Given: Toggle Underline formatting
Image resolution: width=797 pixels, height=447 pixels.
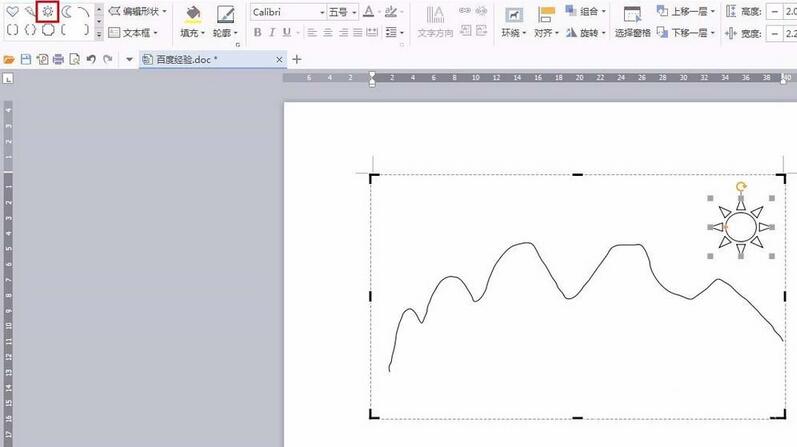Looking at the screenshot, I should click(x=287, y=32).
